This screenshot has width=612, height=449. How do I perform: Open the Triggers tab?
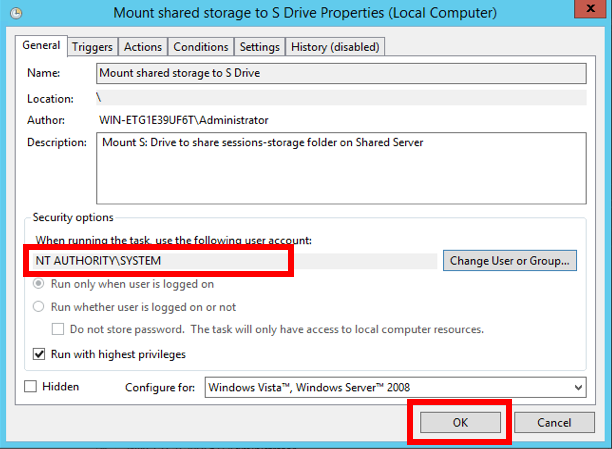92,47
